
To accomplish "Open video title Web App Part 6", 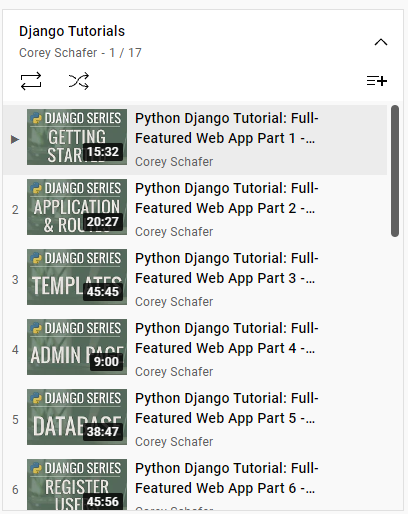I will (x=227, y=478).
